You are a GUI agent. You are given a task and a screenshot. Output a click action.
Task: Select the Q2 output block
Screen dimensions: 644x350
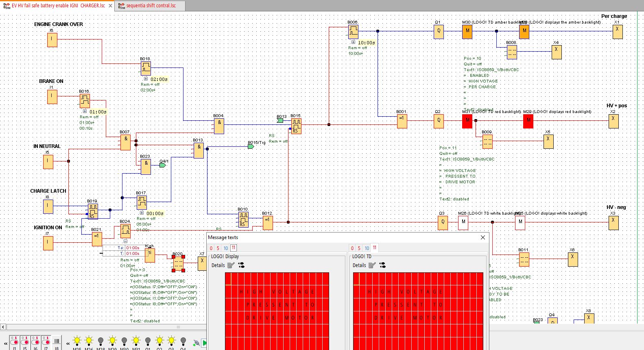point(439,120)
